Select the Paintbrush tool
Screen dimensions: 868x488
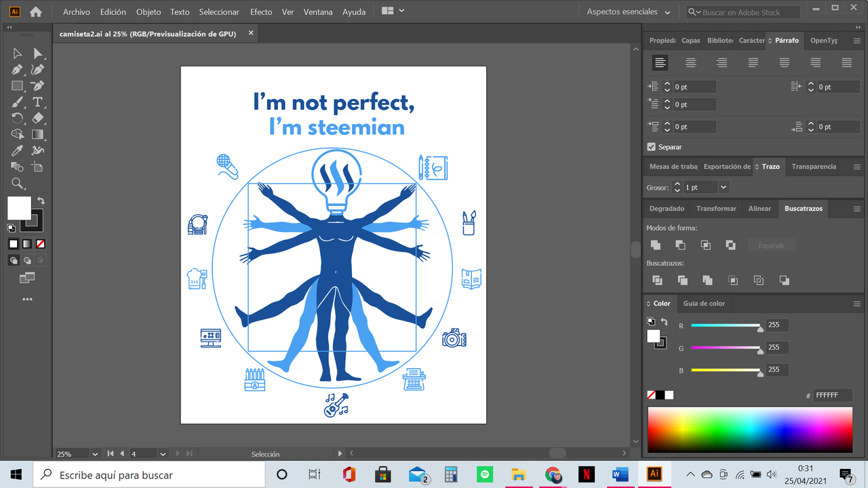click(18, 102)
